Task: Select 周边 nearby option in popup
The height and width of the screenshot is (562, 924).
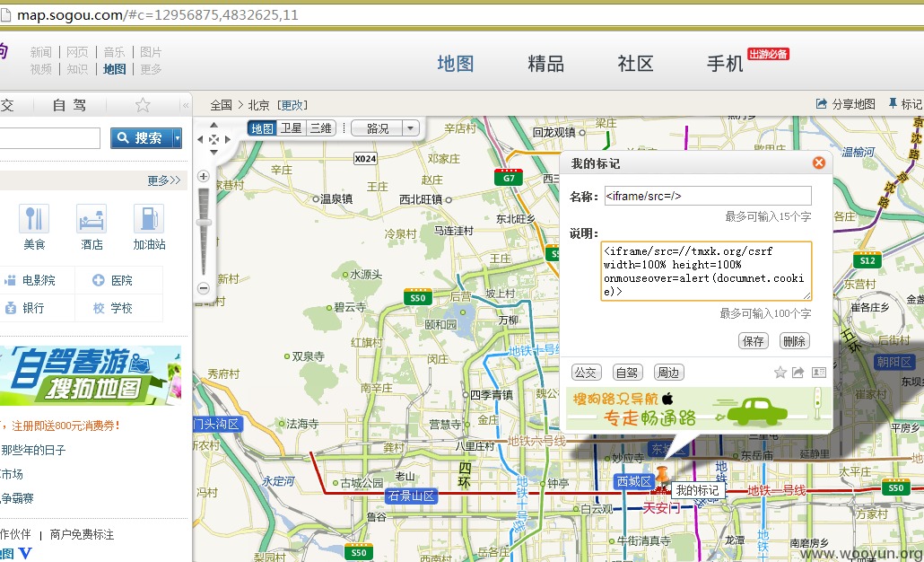Action: pyautogui.click(x=669, y=372)
